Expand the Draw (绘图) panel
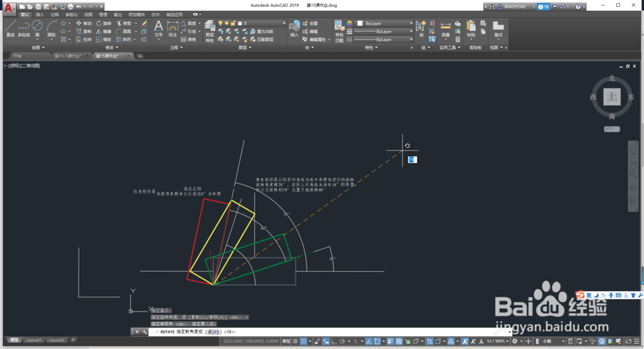 click(38, 48)
